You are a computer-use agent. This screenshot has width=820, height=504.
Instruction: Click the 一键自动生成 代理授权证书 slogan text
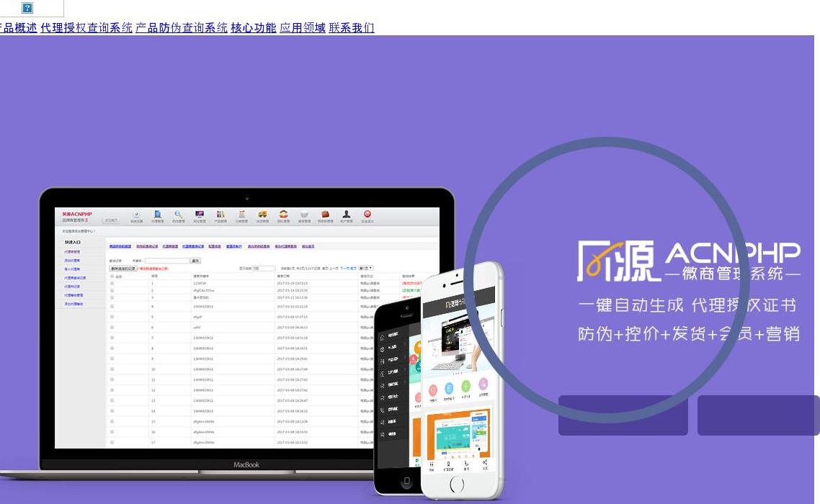pyautogui.click(x=688, y=305)
